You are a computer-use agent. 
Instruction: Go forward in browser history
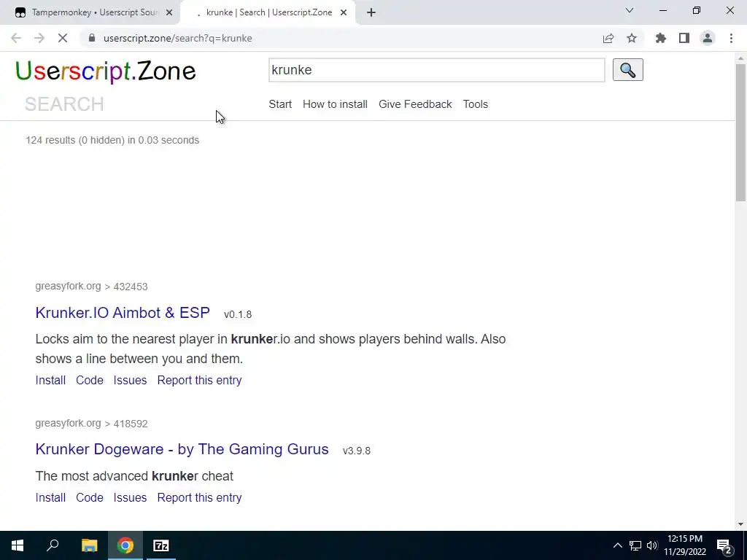(x=39, y=38)
